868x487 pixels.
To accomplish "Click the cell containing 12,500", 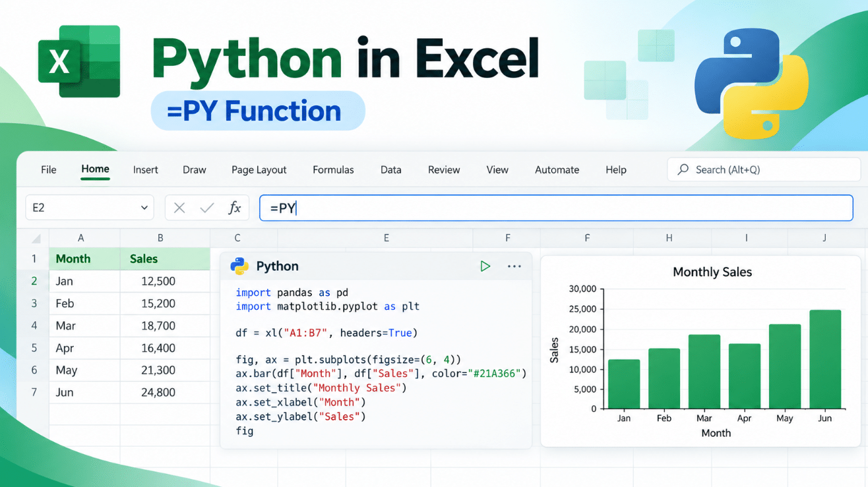I will [x=165, y=281].
